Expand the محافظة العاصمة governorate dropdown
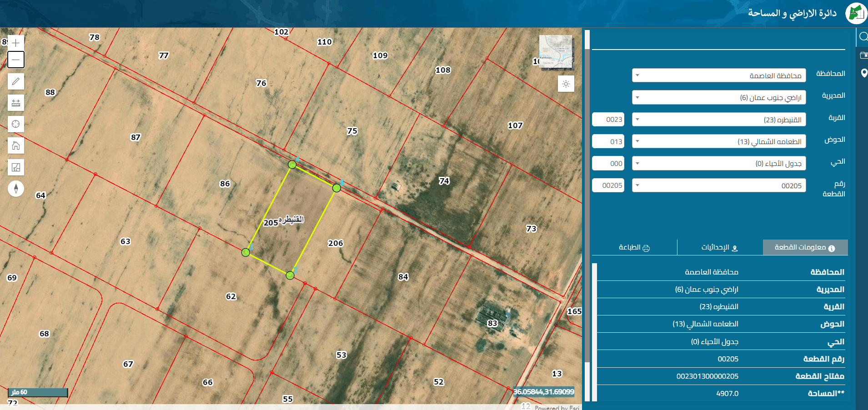This screenshot has height=410, width=868. click(719, 75)
